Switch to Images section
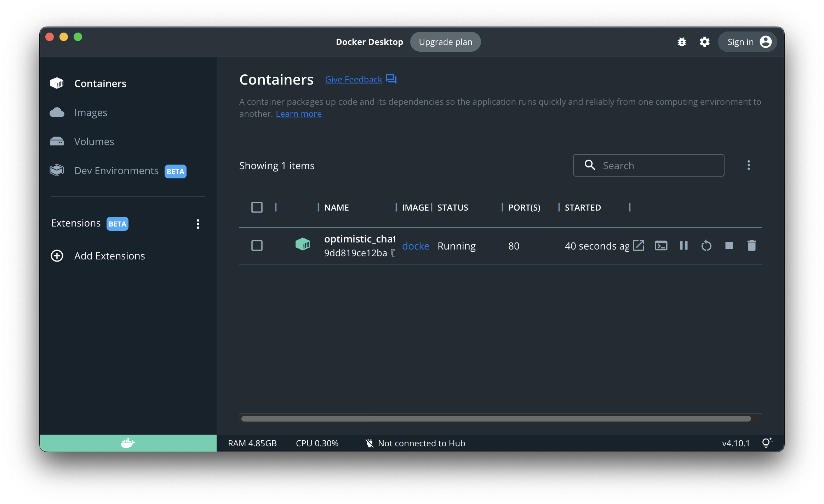Image resolution: width=824 pixels, height=504 pixels. tap(91, 113)
